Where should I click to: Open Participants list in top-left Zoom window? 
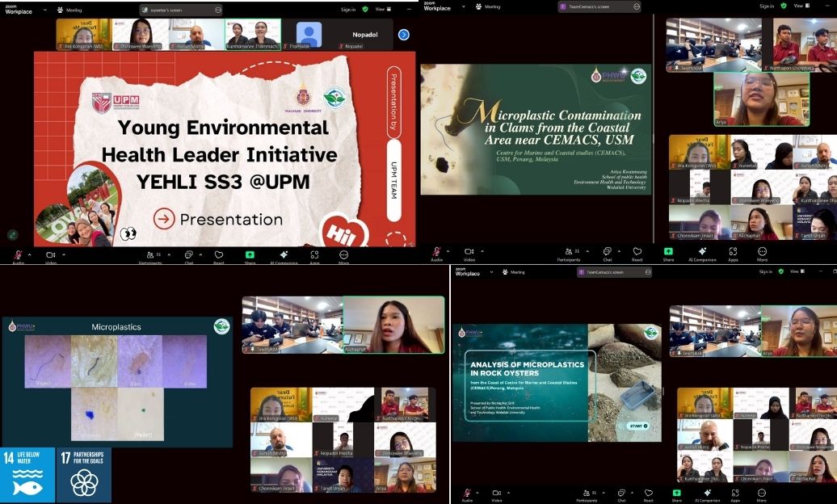point(150,254)
